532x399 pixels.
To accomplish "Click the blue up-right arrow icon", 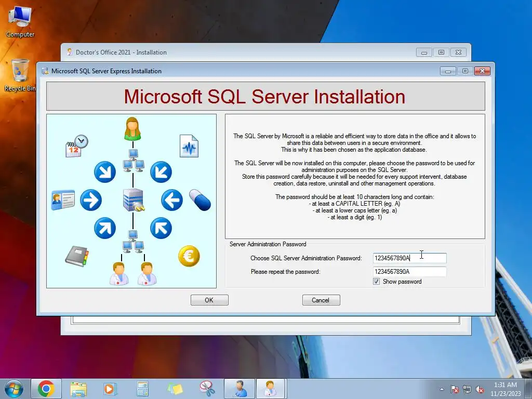I will [105, 228].
